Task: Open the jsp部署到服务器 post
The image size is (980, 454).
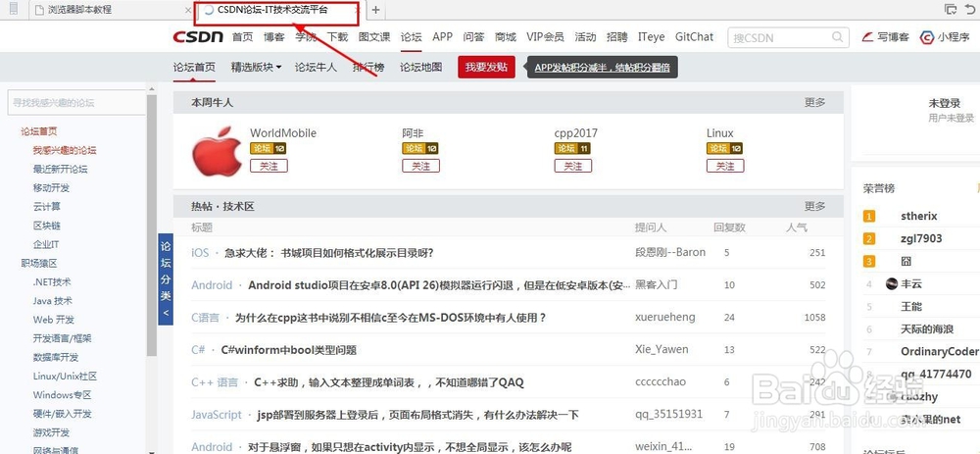Action: (418, 415)
